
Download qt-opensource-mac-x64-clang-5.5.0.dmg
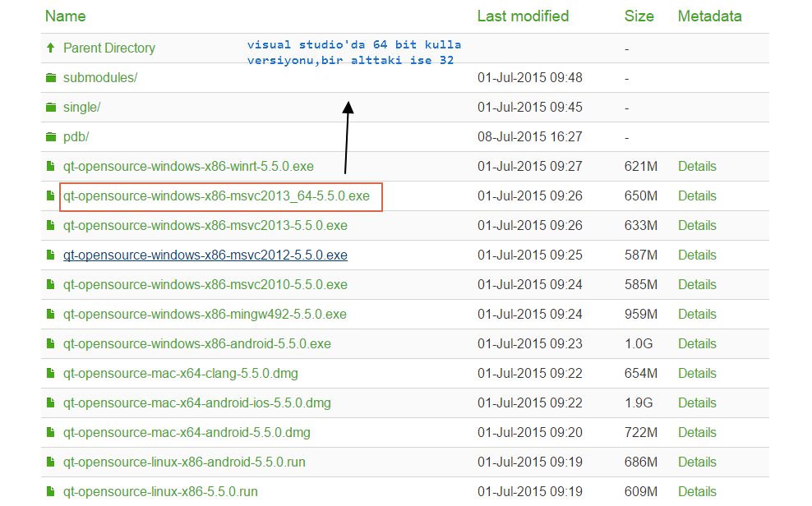(x=181, y=372)
